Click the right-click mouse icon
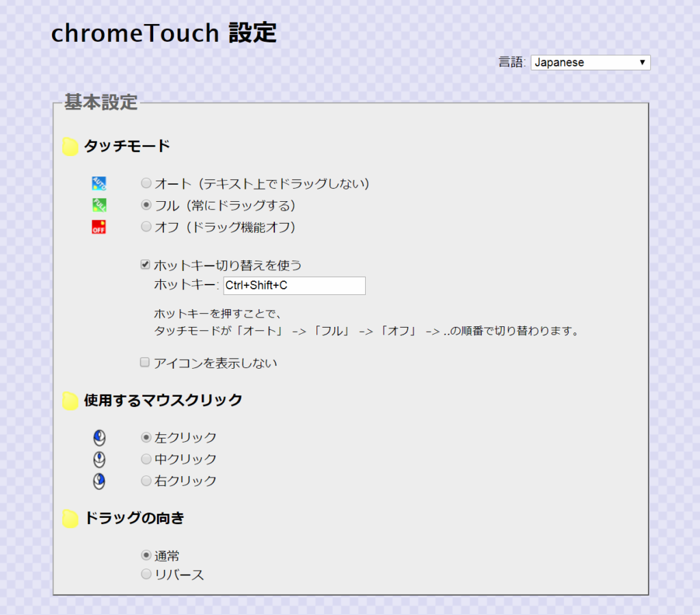Viewport: 700px width, 615px height. [99, 481]
